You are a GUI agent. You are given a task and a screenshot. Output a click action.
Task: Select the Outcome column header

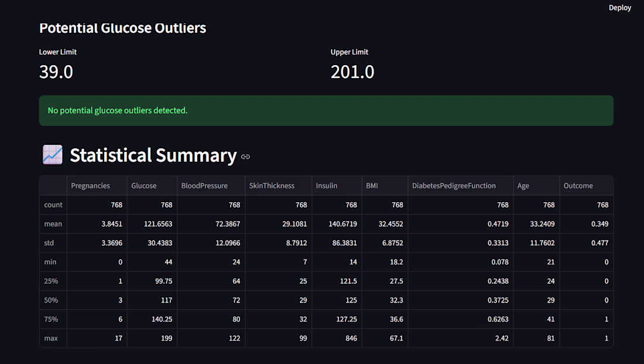point(587,185)
